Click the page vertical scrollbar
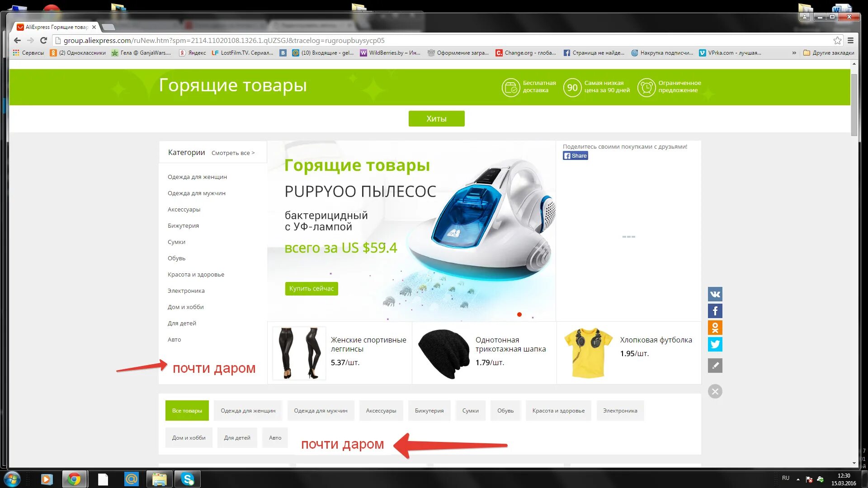The image size is (868, 488). tap(854, 105)
